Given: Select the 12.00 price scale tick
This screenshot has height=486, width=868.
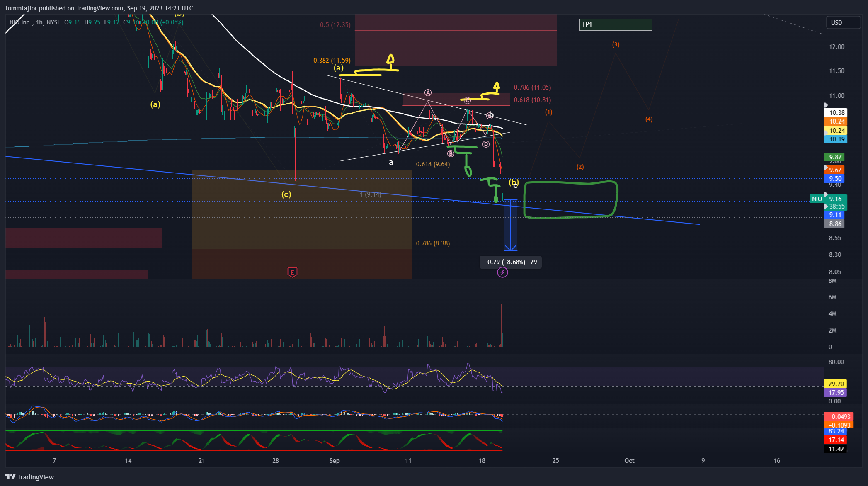Looking at the screenshot, I should click(x=836, y=47).
